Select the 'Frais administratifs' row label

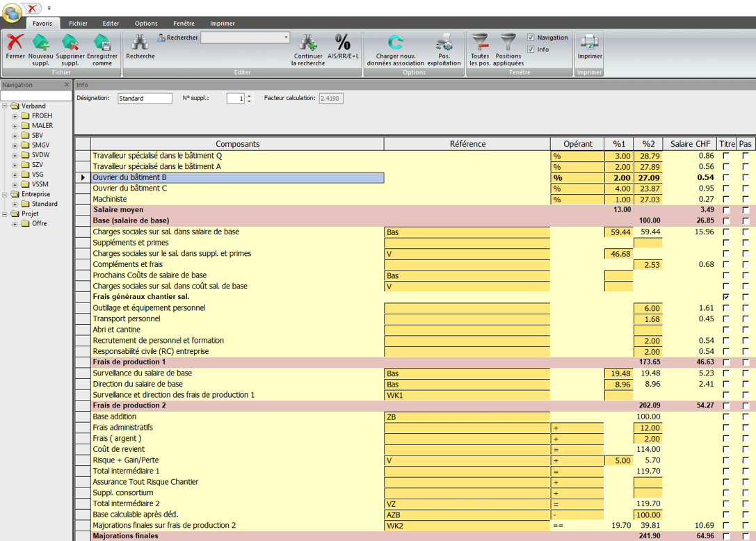click(x=123, y=428)
